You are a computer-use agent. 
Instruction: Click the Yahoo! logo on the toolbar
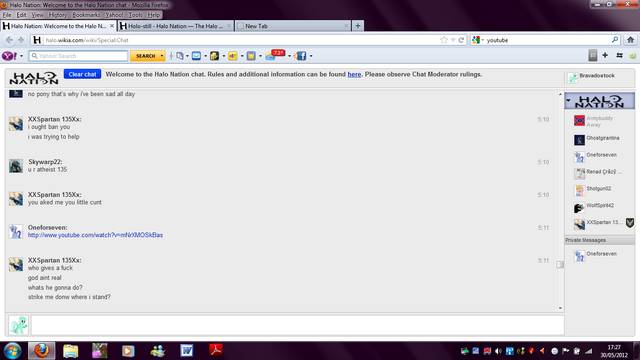[9, 56]
